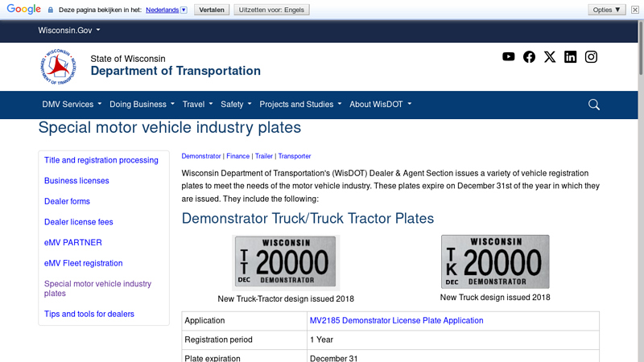The height and width of the screenshot is (362, 644).
Task: Expand the Safety menu
Action: pos(236,105)
